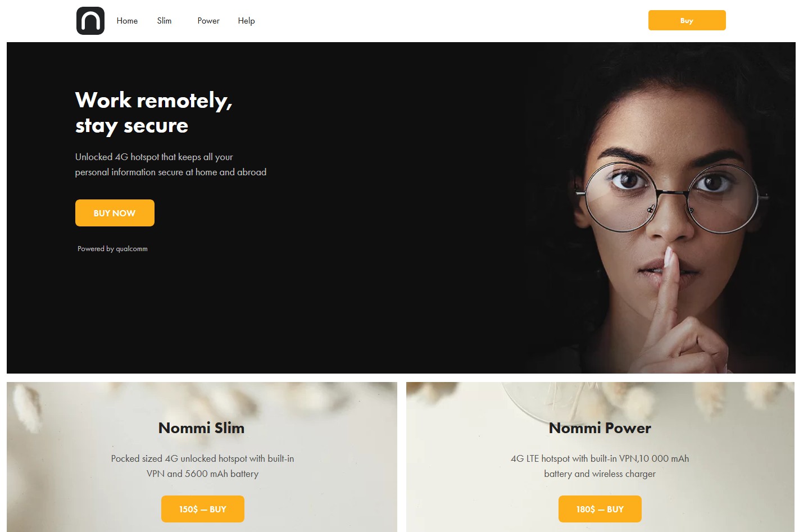Image resolution: width=808 pixels, height=532 pixels.
Task: Select the Nommi Power heading
Action: pos(600,428)
